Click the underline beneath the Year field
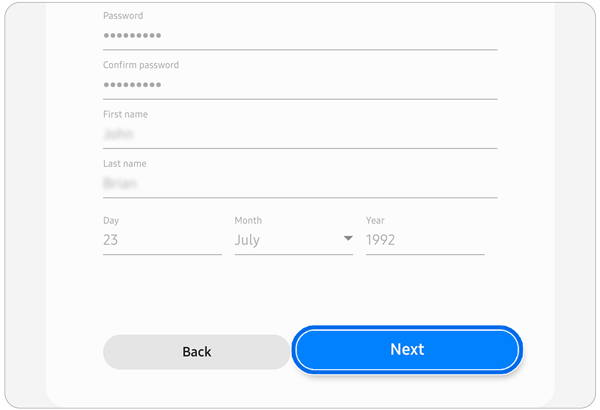 tap(424, 254)
